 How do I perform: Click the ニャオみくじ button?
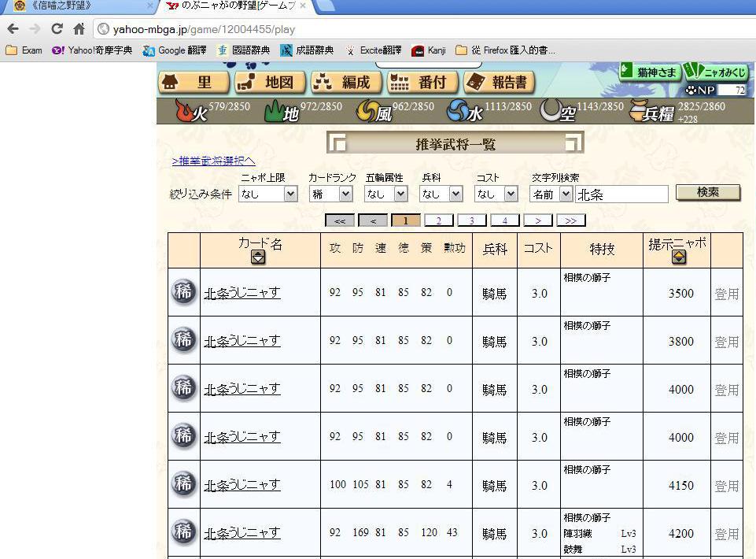pos(716,72)
